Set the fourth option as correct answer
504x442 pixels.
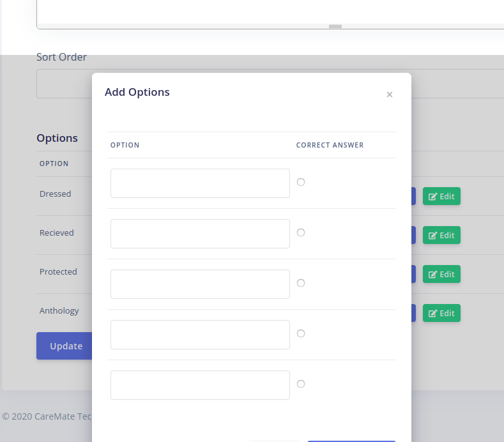coord(301,333)
